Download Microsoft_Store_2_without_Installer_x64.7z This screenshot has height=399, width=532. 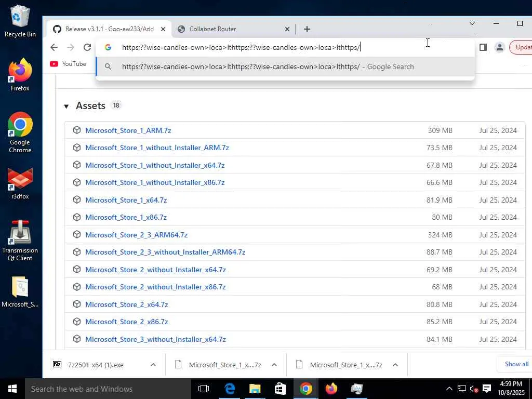(155, 270)
